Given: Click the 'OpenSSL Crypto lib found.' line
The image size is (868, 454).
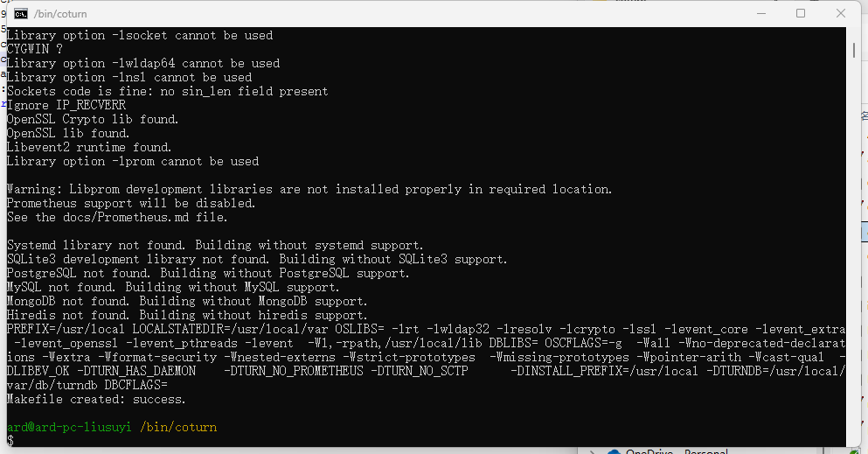Looking at the screenshot, I should coord(93,119).
